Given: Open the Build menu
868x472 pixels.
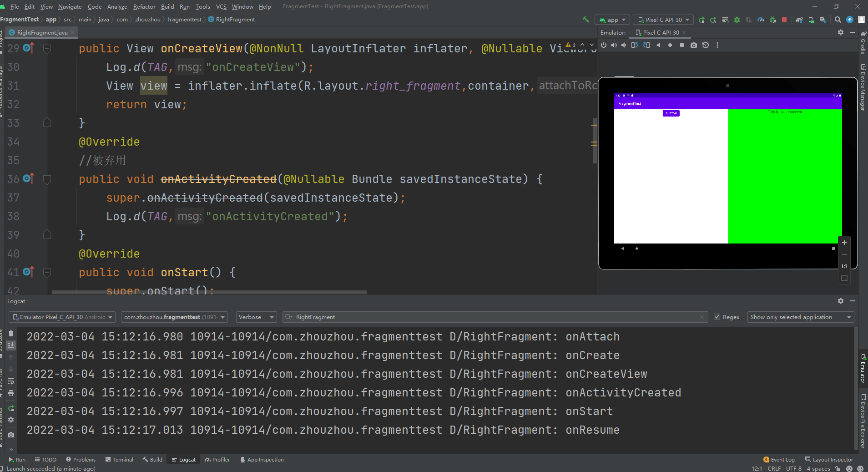Looking at the screenshot, I should [x=167, y=6].
